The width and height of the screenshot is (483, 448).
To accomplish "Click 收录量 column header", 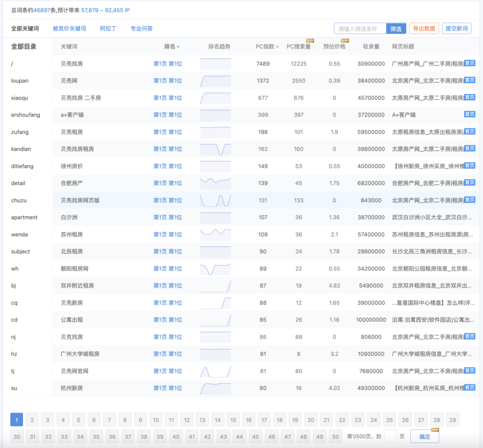I will click(371, 47).
